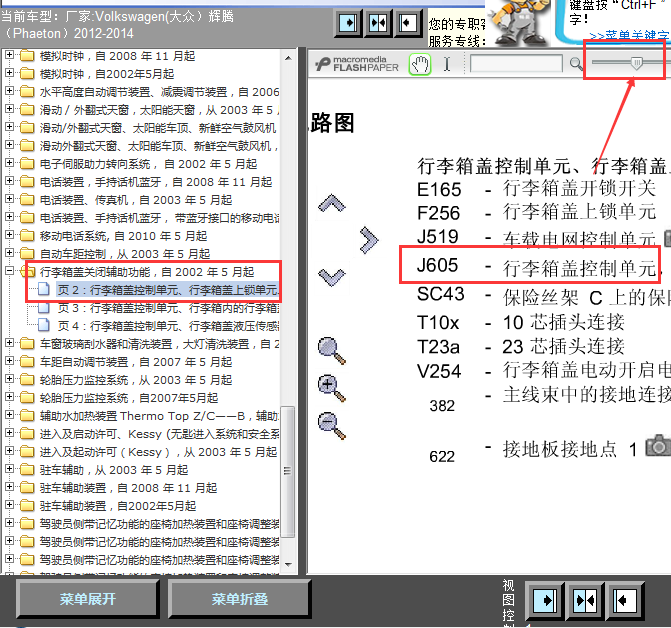This screenshot has width=671, height=628.
Task: Click the T23a connector code text
Action: (x=438, y=347)
